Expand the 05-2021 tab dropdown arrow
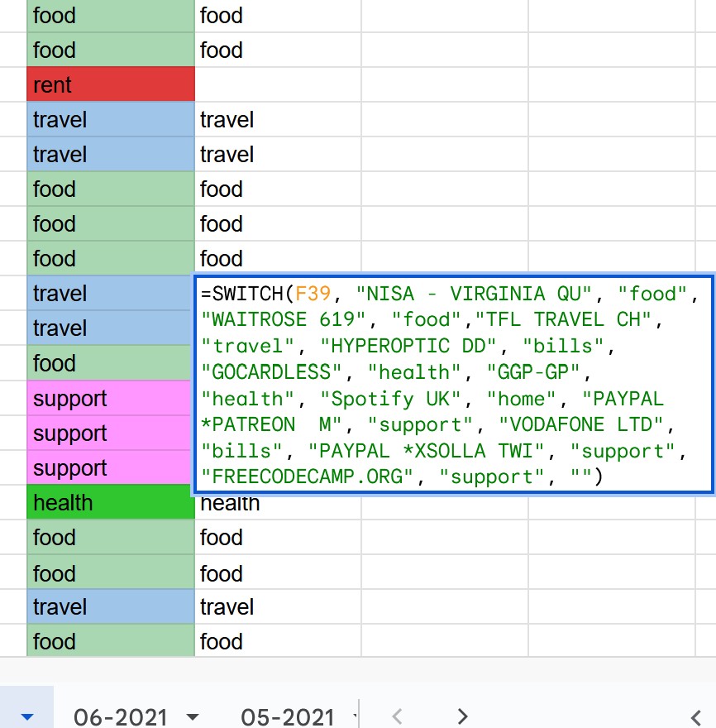The height and width of the screenshot is (728, 716). [355, 717]
